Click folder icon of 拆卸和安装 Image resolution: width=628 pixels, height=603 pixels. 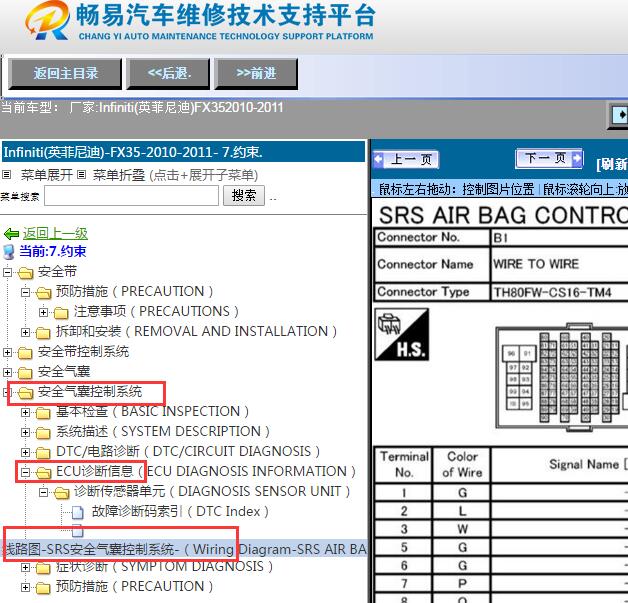click(x=43, y=332)
